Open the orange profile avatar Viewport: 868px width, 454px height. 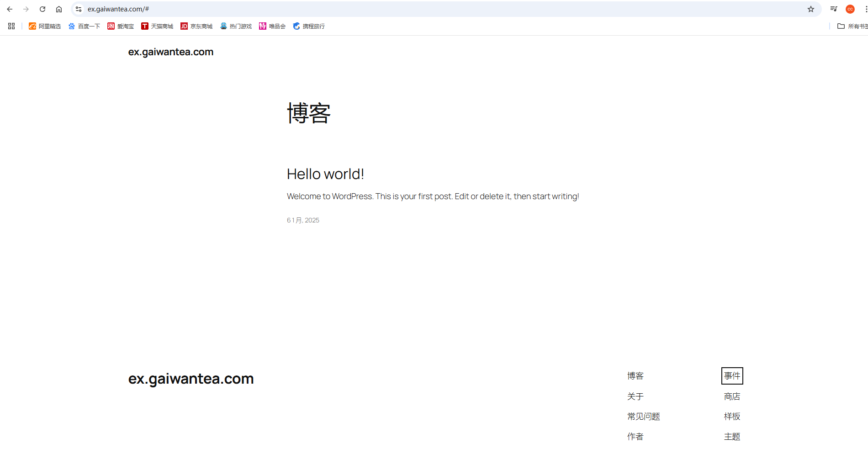tap(850, 9)
